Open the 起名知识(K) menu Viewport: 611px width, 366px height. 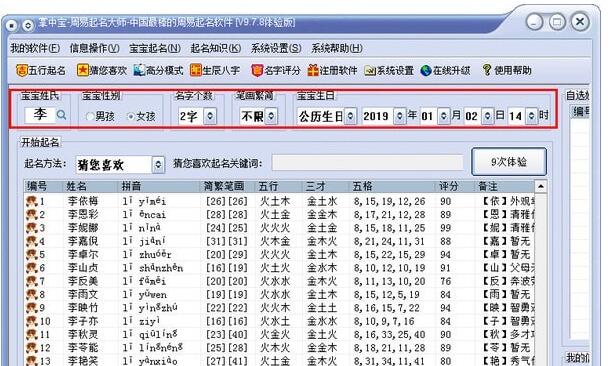[x=215, y=48]
